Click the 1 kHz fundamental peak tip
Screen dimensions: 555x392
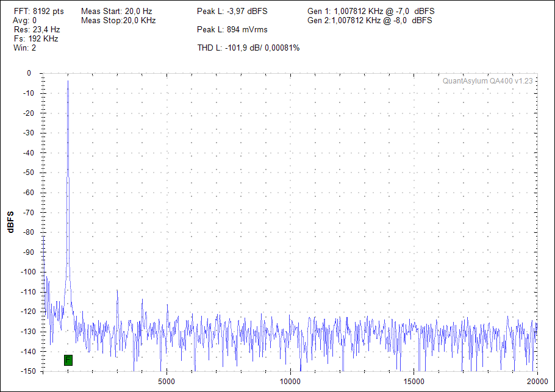68,81
